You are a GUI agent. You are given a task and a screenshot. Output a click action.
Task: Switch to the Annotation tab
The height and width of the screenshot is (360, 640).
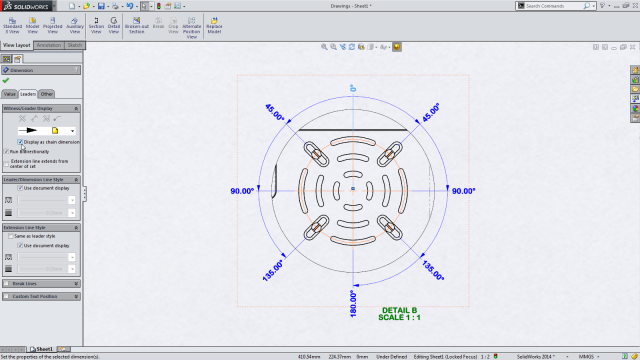coord(49,45)
